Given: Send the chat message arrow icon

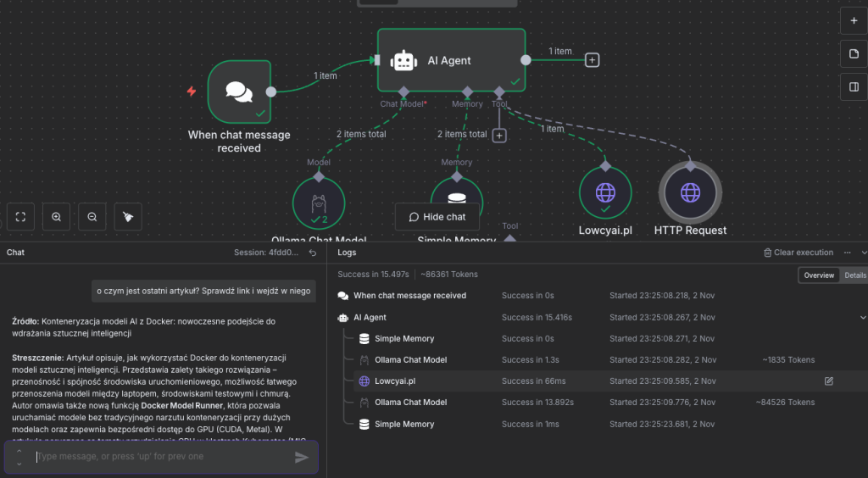Looking at the screenshot, I should pyautogui.click(x=302, y=458).
